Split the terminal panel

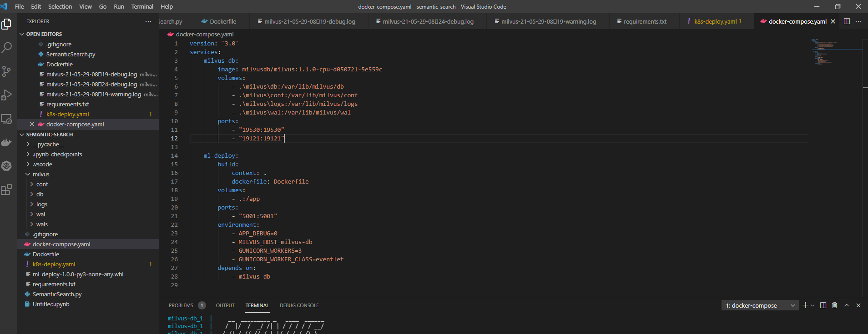tap(823, 305)
